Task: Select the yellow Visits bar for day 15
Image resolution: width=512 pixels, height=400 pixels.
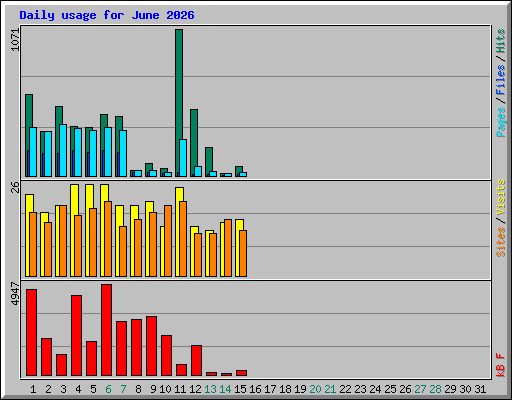Action: (239, 248)
